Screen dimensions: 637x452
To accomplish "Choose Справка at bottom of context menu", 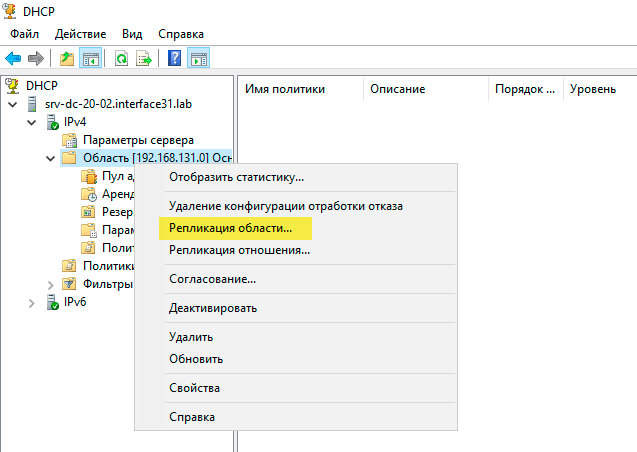I will pos(296,417).
